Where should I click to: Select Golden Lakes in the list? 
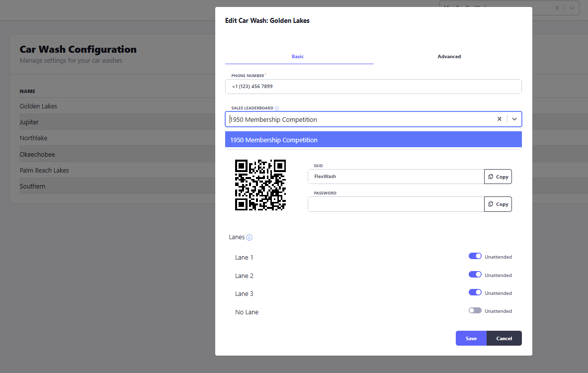(38, 106)
